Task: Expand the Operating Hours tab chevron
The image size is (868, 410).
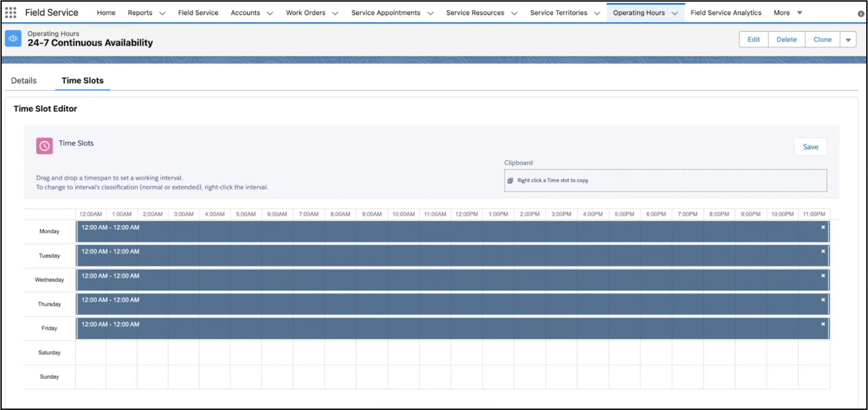Action: 675,13
